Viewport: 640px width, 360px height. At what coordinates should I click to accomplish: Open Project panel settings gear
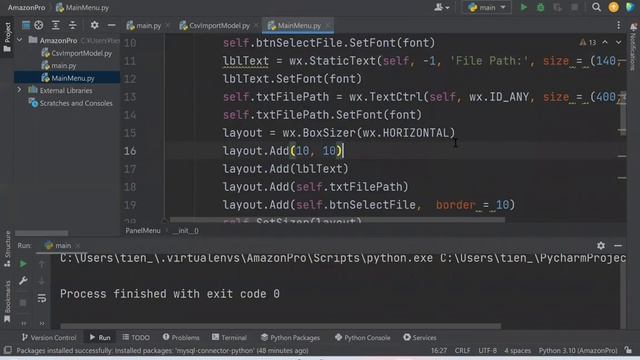[x=94, y=25]
